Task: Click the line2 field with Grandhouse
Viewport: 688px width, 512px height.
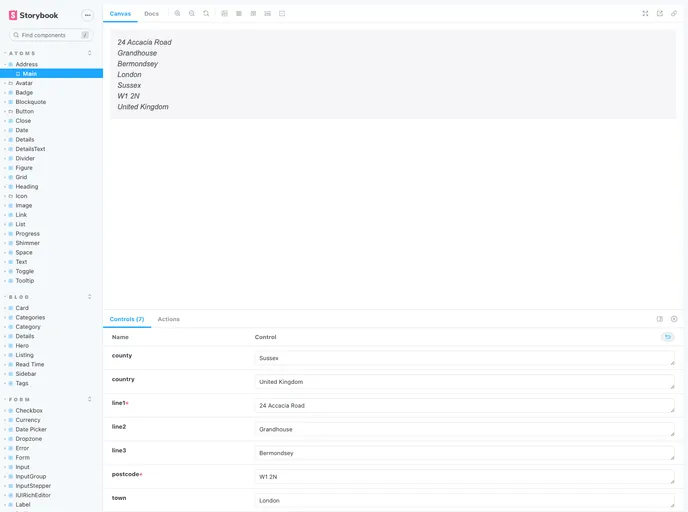Action: pyautogui.click(x=464, y=429)
